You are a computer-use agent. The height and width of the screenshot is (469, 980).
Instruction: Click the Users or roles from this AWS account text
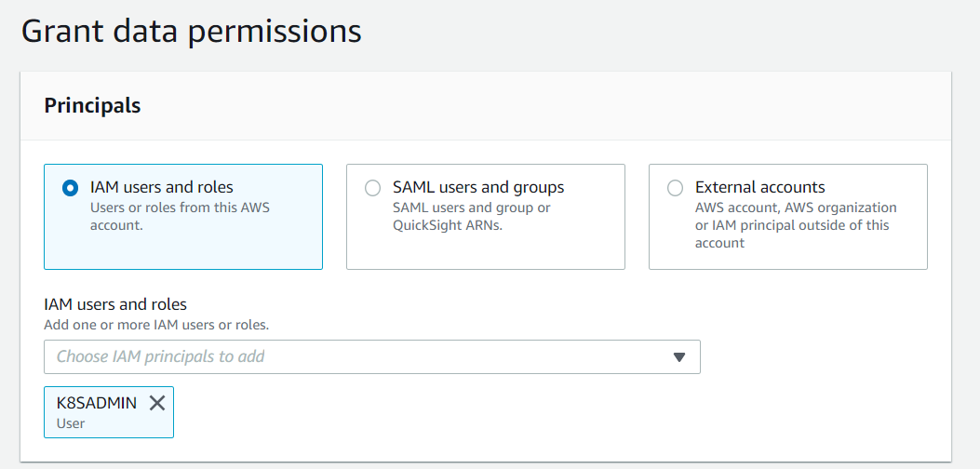[180, 208]
